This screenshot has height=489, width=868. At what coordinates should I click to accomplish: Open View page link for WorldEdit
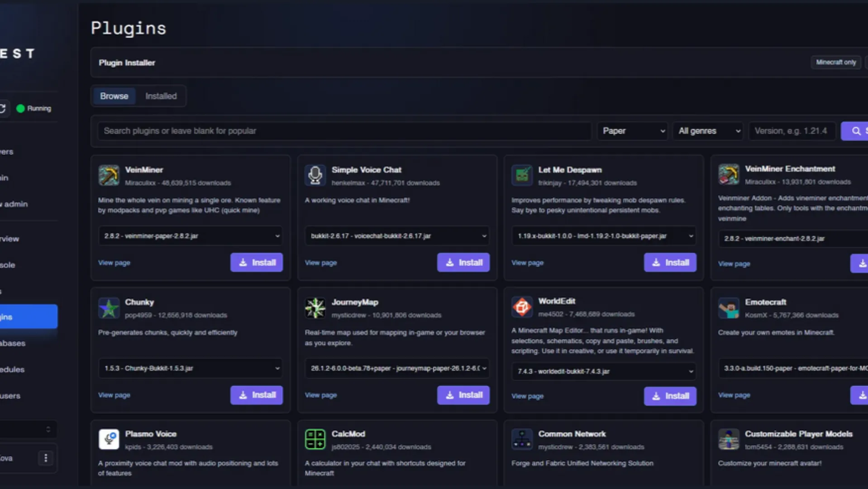click(527, 396)
